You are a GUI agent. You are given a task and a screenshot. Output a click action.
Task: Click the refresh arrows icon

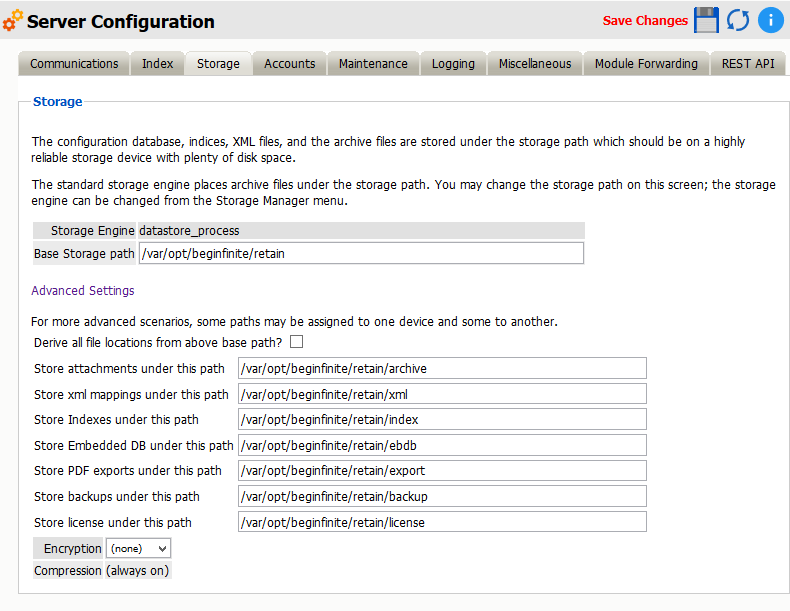tap(738, 20)
